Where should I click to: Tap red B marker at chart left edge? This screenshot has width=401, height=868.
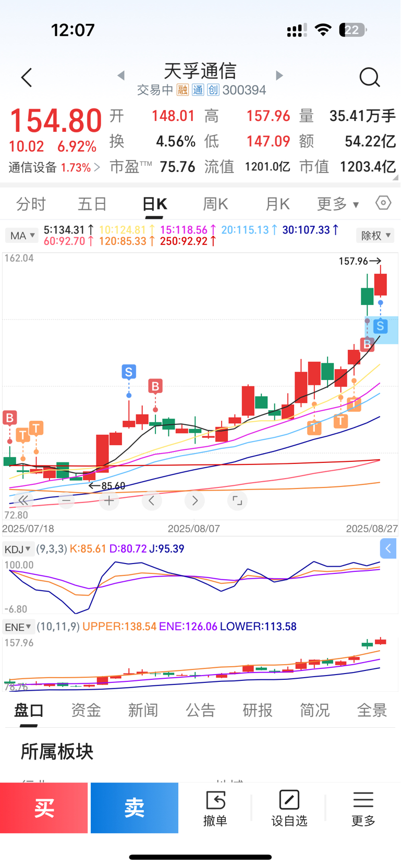9,418
